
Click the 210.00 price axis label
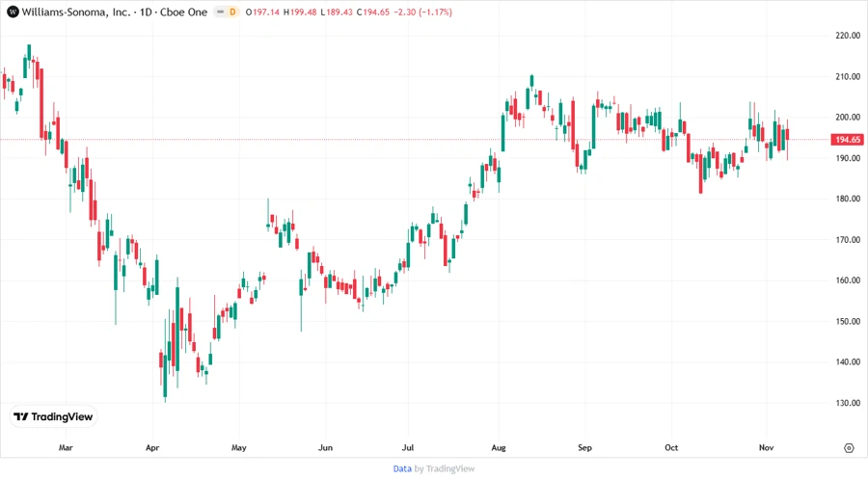[848, 76]
